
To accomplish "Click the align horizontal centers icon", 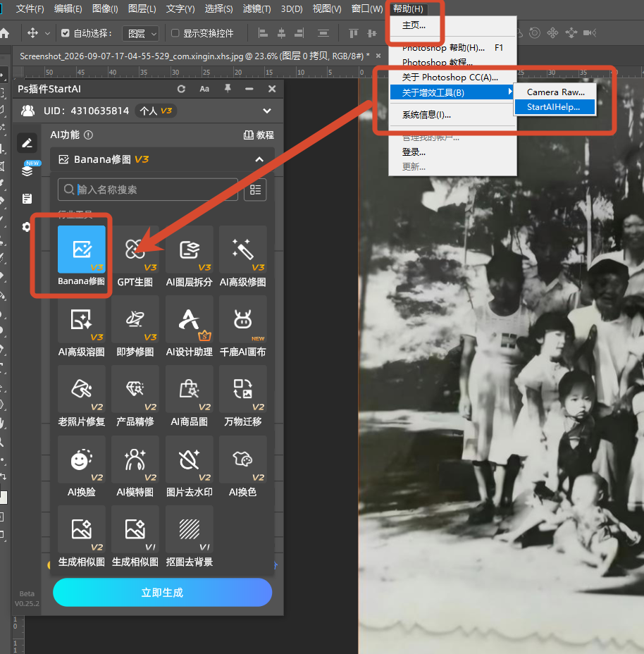I will pyautogui.click(x=282, y=33).
